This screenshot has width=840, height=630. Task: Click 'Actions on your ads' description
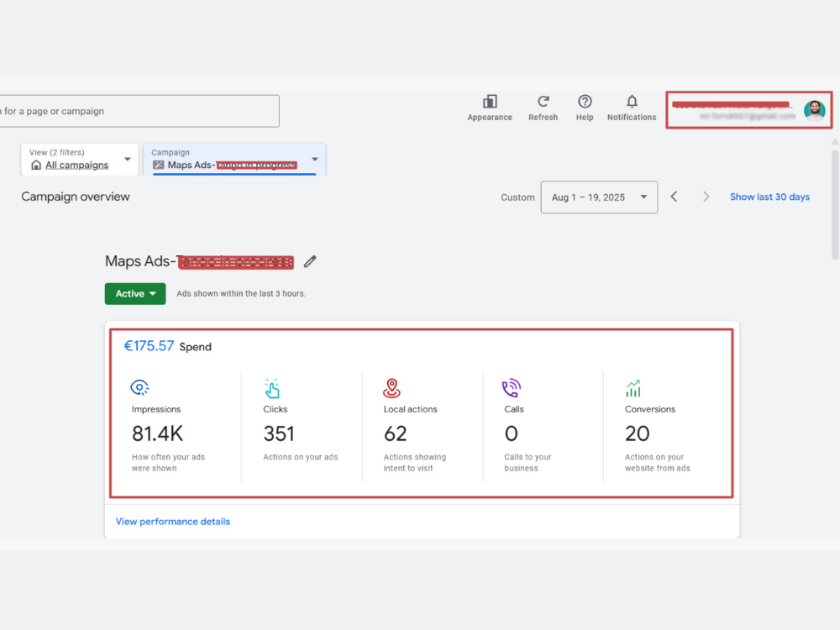tap(301, 457)
